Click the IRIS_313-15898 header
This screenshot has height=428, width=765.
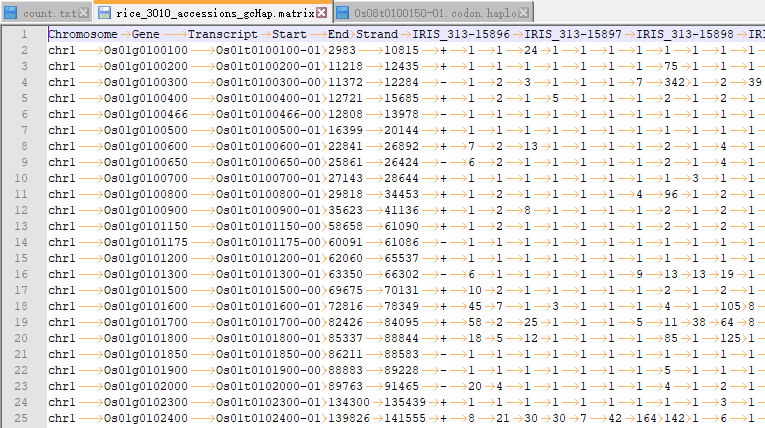(685, 34)
